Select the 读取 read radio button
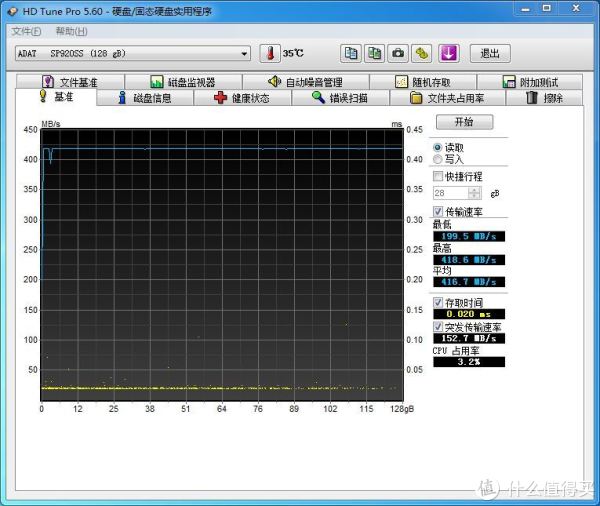Image resolution: width=600 pixels, height=506 pixels. [437, 147]
